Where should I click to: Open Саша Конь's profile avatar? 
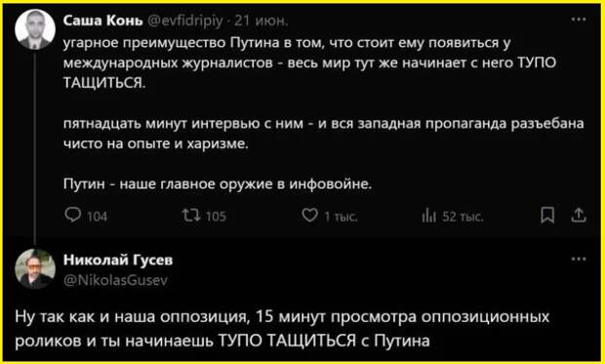(35, 29)
